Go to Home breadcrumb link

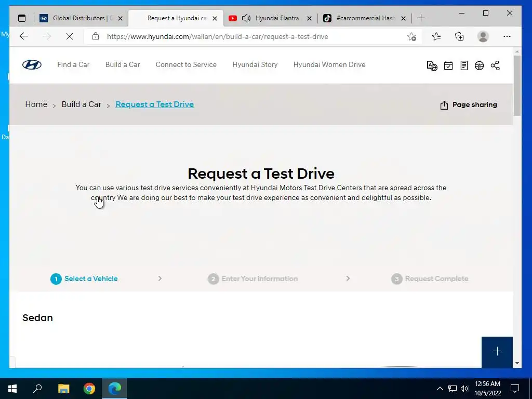click(36, 104)
